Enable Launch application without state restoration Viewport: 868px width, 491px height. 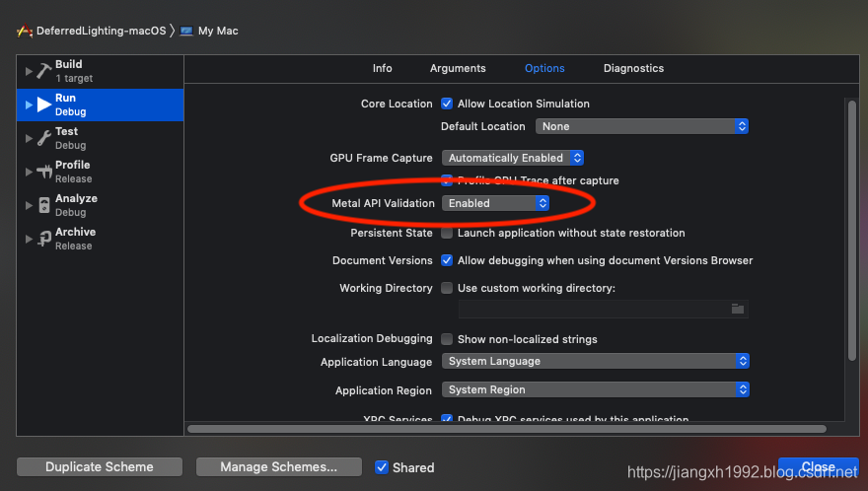tap(447, 233)
